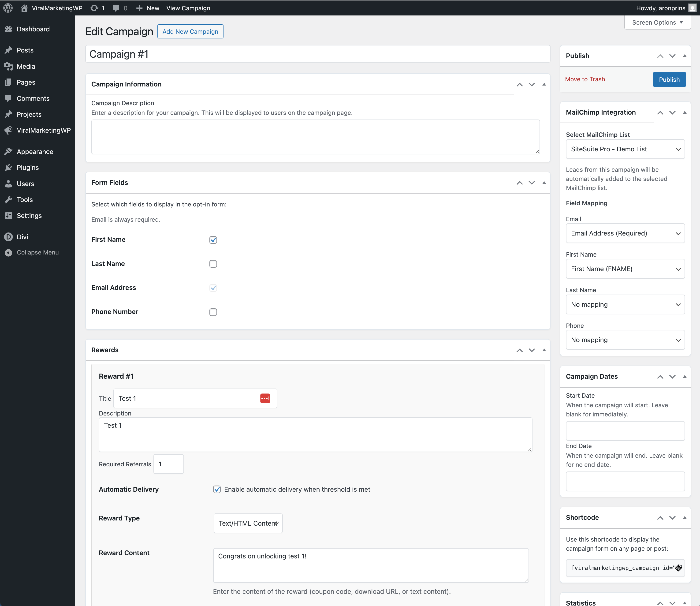Open ViralMarketingWP in the sidebar
Viewport: 700px width, 606px height.
(43, 130)
